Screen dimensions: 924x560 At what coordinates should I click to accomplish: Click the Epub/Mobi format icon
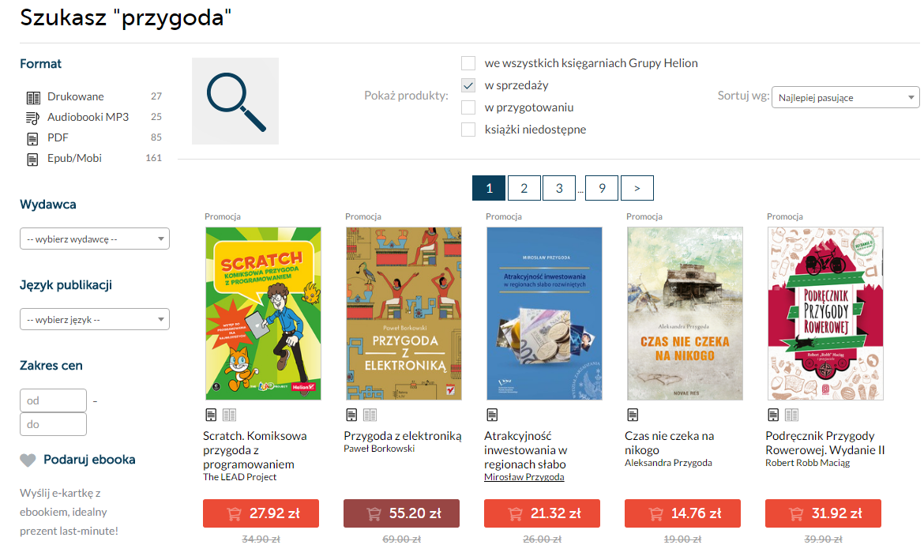[x=32, y=160]
